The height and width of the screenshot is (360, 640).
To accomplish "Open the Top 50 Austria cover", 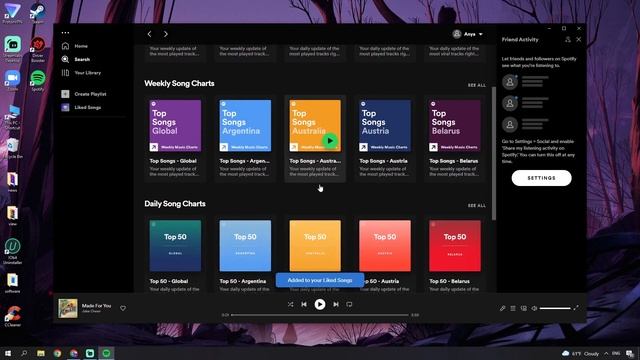I will [385, 246].
